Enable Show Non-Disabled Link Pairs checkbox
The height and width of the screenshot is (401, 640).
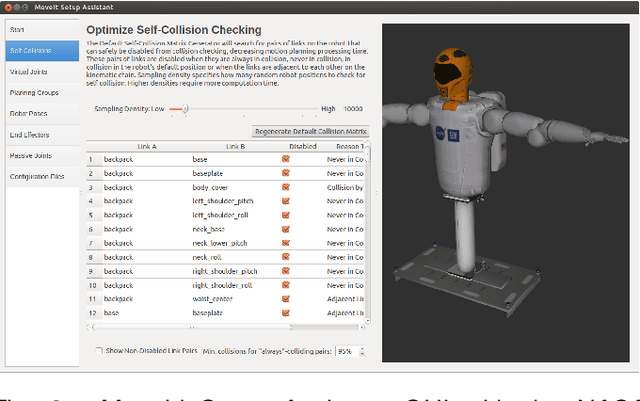(x=97, y=352)
